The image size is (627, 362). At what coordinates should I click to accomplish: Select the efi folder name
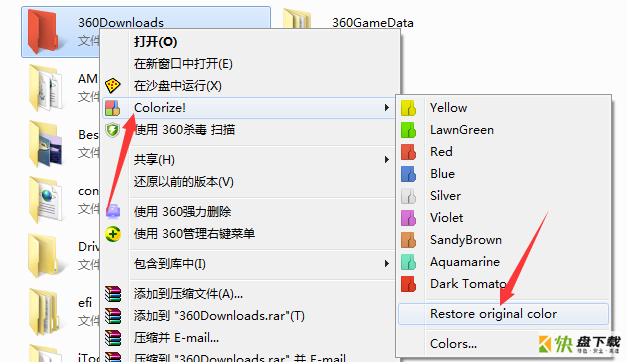(85, 302)
